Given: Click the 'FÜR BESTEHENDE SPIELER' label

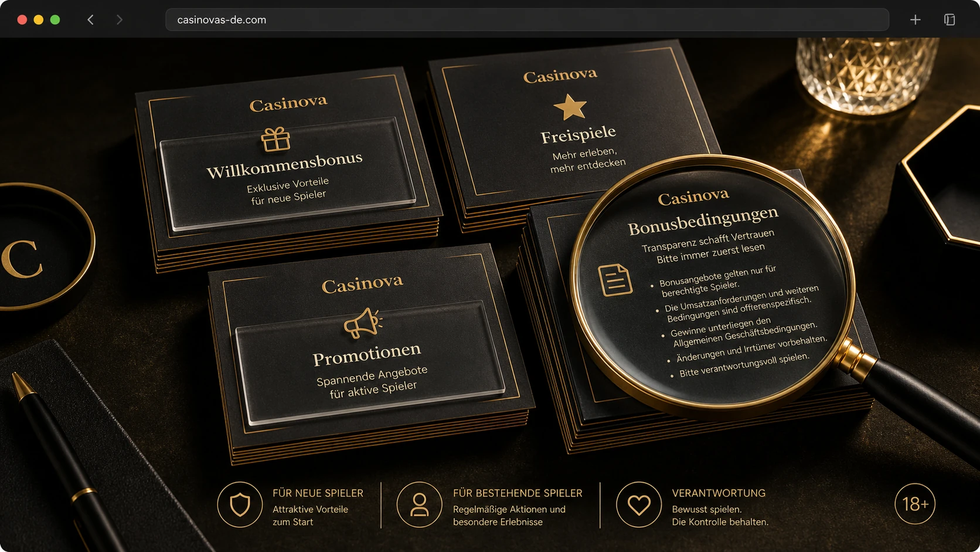Looking at the screenshot, I should click(x=518, y=493).
